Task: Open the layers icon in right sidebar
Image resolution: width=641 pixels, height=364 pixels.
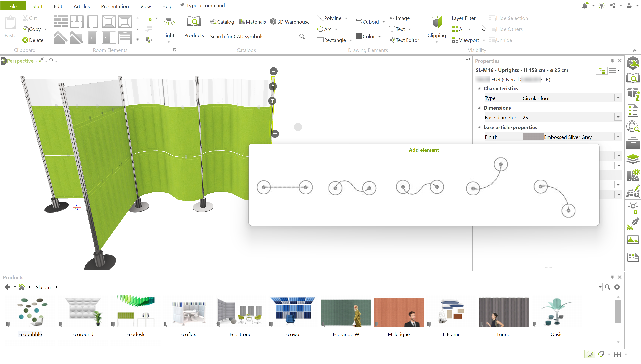Action: point(633,159)
